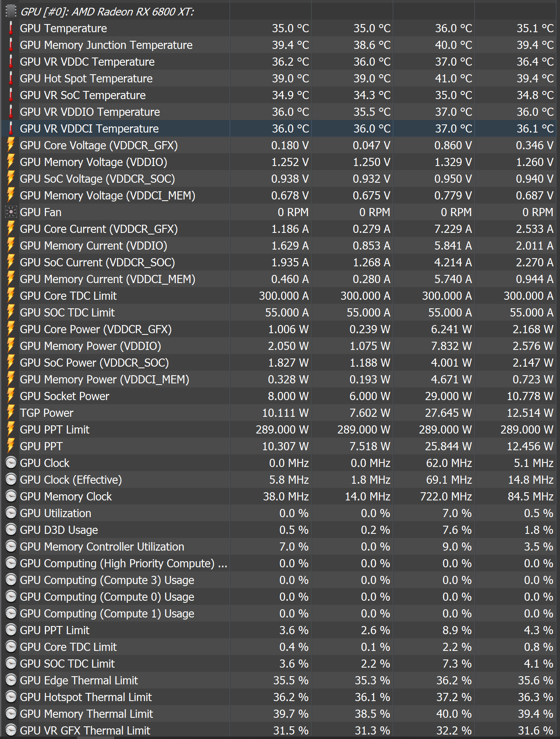Select the GPU PPT label with 10.307 W
Image resolution: width=560 pixels, height=739 pixels.
(x=41, y=446)
